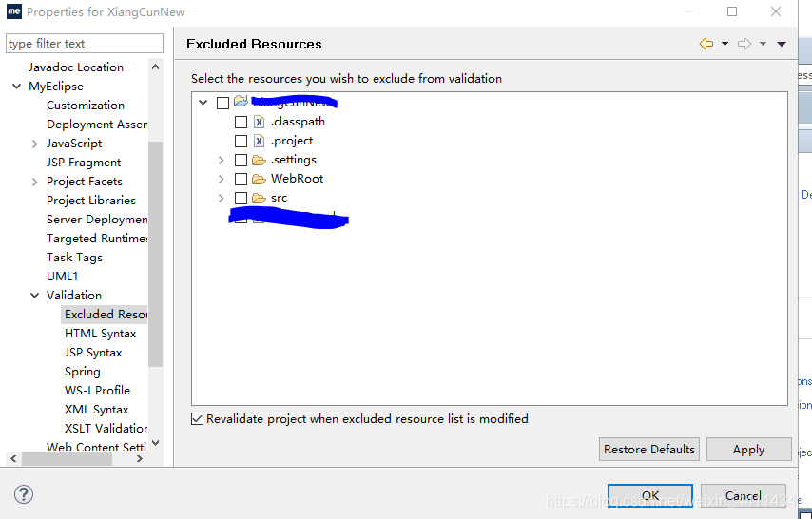
Task: Click the .classpath file icon
Action: point(259,123)
